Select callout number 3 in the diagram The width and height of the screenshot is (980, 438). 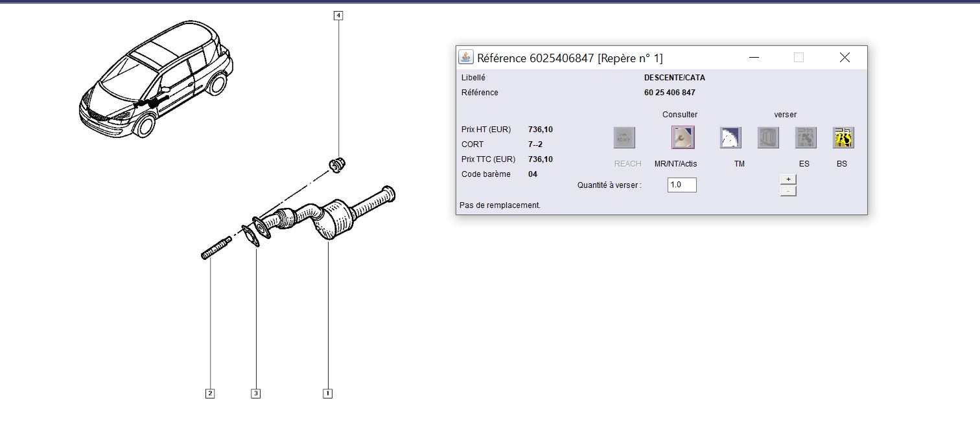tap(256, 393)
